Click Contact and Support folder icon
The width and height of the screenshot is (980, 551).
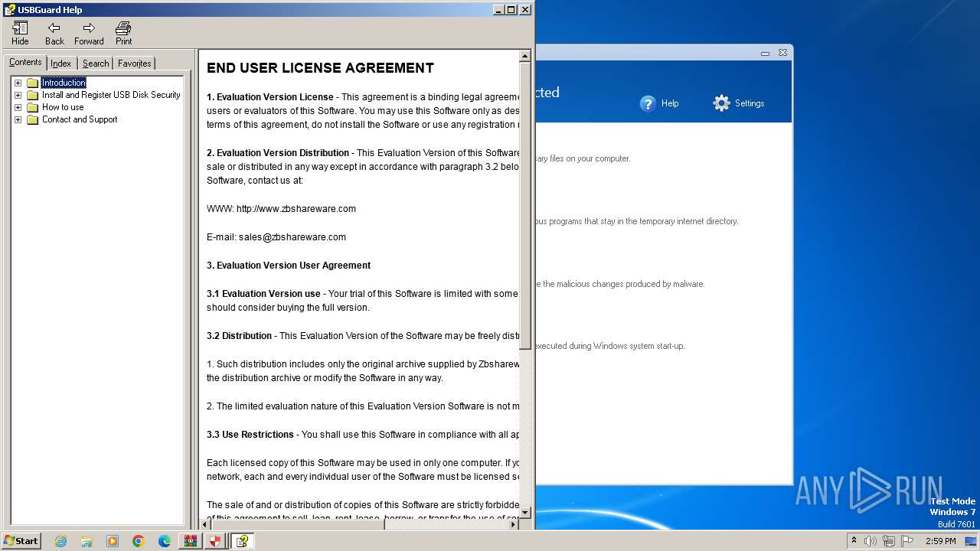click(x=32, y=119)
